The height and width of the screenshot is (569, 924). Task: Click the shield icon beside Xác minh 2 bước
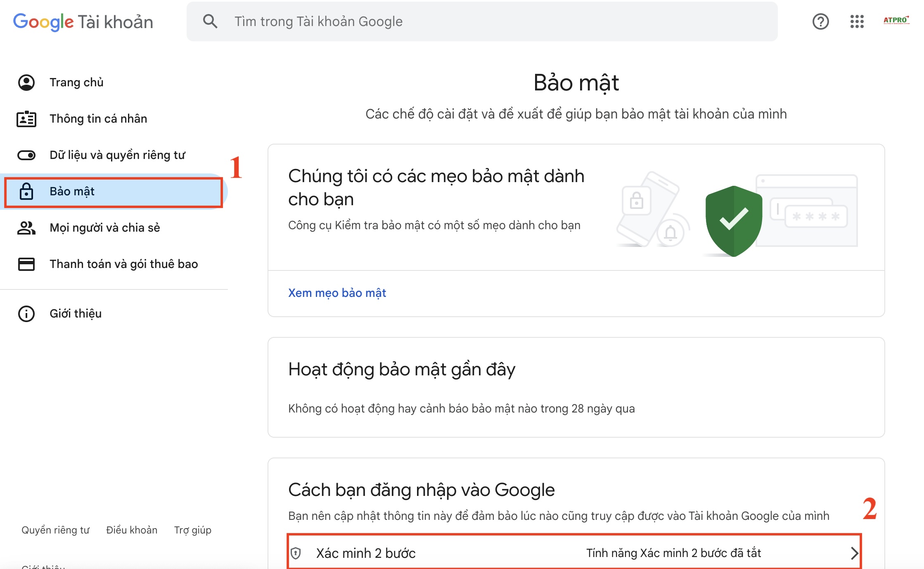coord(296,553)
